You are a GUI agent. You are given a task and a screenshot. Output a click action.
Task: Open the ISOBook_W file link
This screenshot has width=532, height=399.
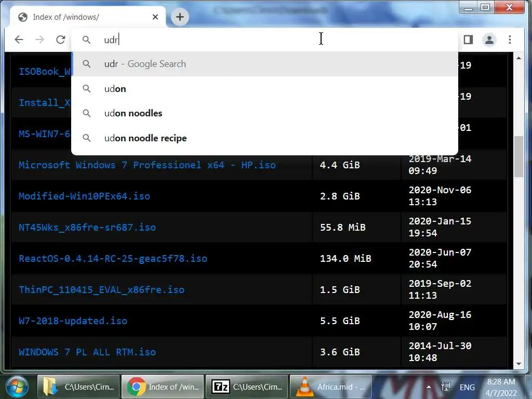pyautogui.click(x=45, y=72)
